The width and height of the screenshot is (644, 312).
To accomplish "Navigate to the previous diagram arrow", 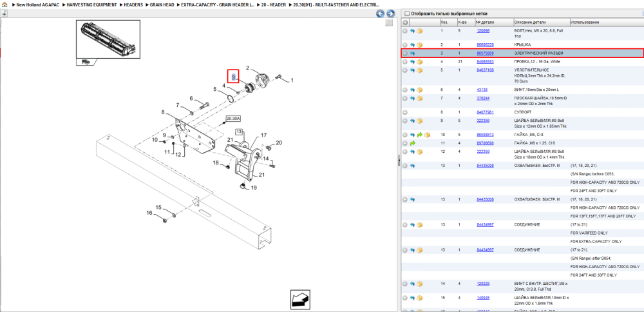I will pyautogui.click(x=381, y=14).
